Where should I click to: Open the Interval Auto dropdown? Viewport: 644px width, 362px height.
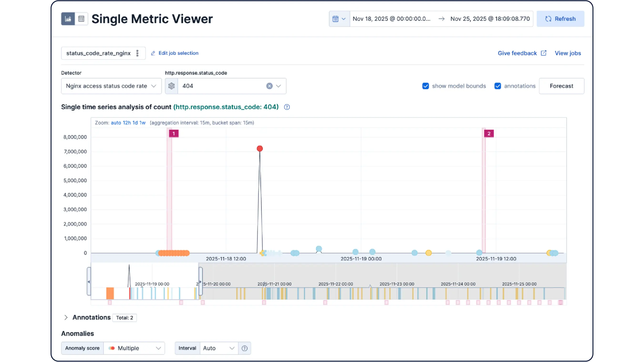pyautogui.click(x=219, y=348)
